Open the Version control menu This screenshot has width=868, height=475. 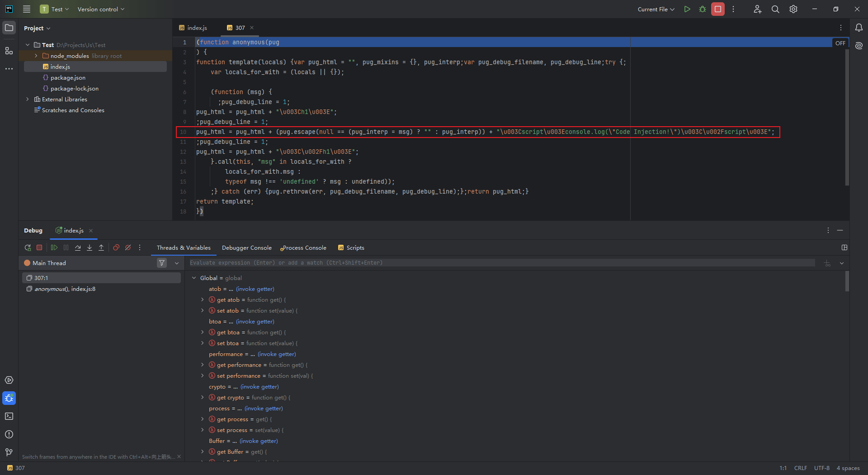point(100,9)
